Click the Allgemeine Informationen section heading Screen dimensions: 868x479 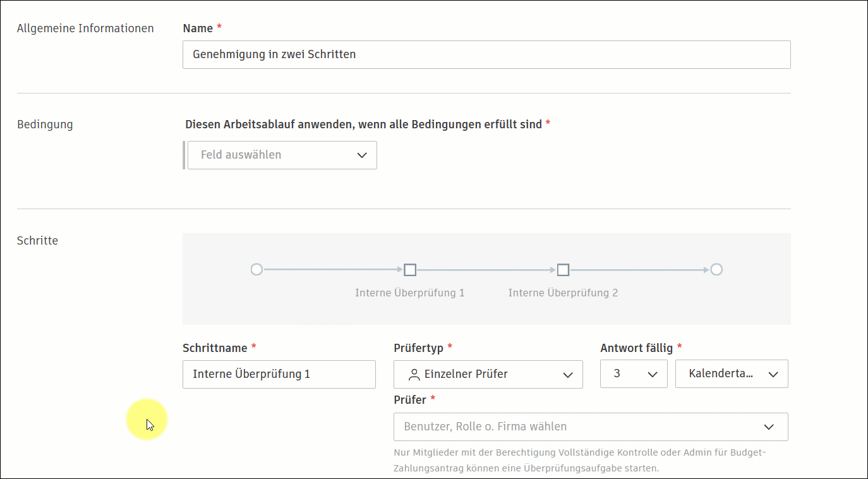click(x=85, y=28)
